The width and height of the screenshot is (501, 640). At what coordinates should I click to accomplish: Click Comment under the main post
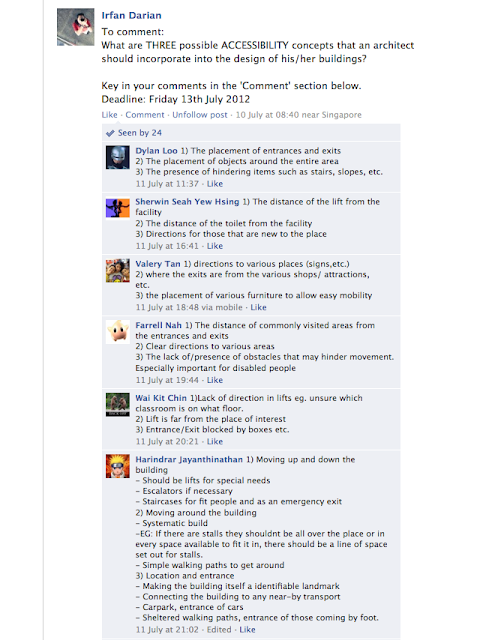pyautogui.click(x=145, y=115)
